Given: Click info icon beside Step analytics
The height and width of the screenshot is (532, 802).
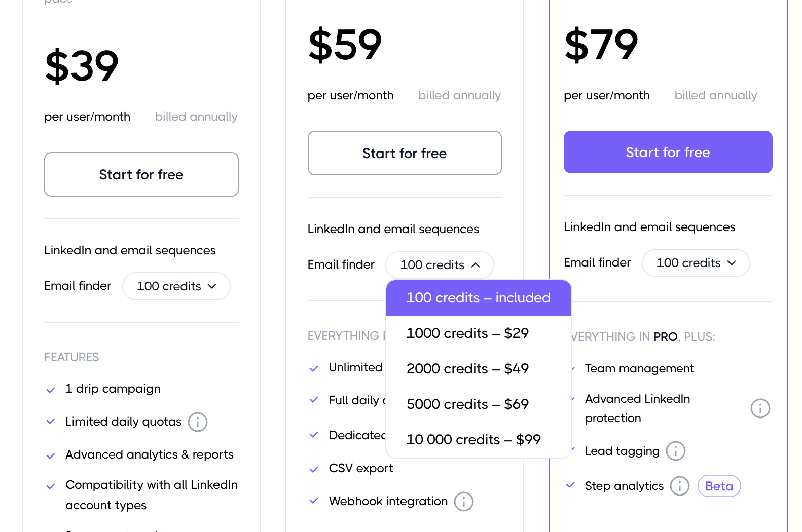Looking at the screenshot, I should 679,486.
